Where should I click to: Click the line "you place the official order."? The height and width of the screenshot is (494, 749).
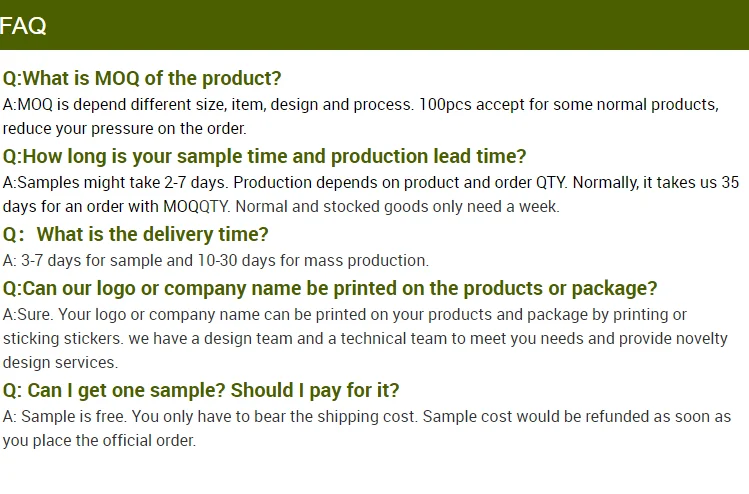pos(99,440)
